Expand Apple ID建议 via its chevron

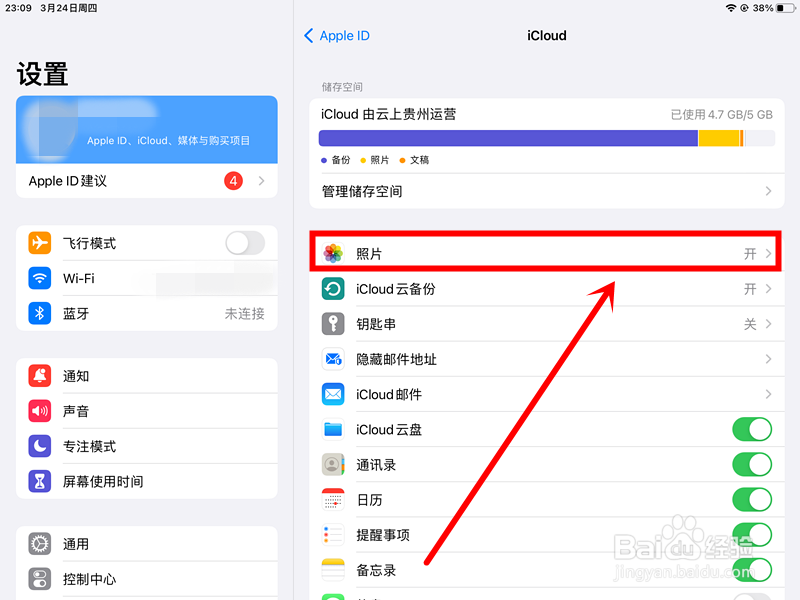(261, 181)
